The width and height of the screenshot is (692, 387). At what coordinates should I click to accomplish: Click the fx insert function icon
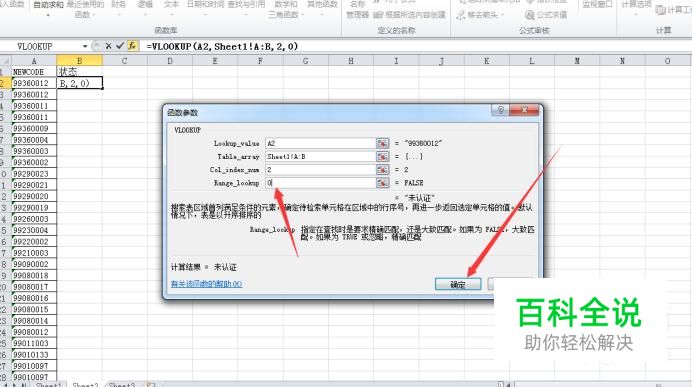point(132,46)
